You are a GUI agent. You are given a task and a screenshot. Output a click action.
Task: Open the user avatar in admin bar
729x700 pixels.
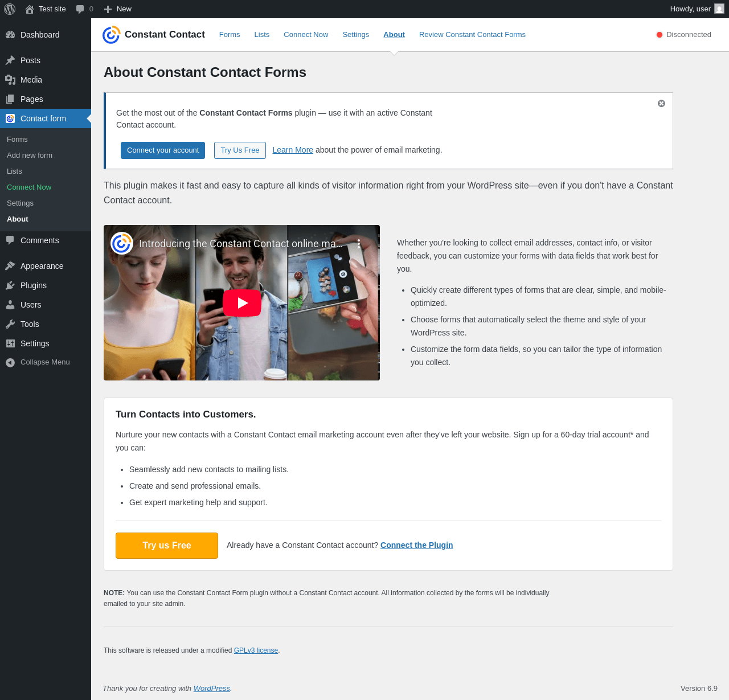point(719,9)
